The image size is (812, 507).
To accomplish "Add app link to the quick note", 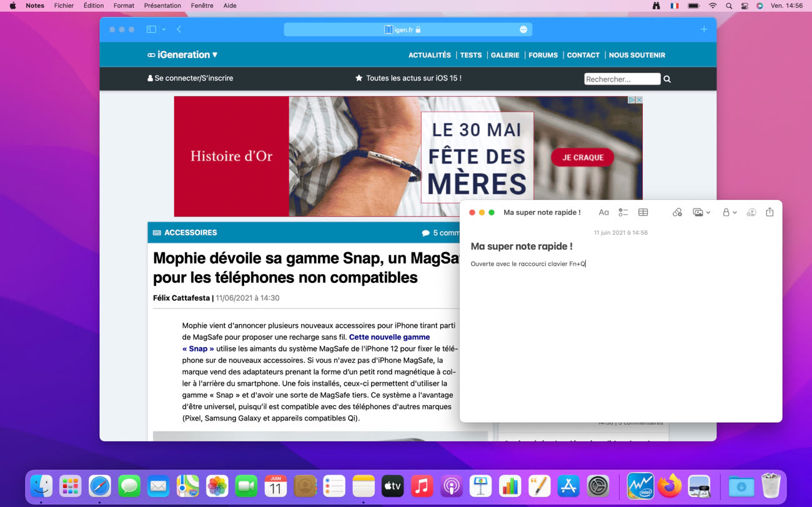I will 677,212.
